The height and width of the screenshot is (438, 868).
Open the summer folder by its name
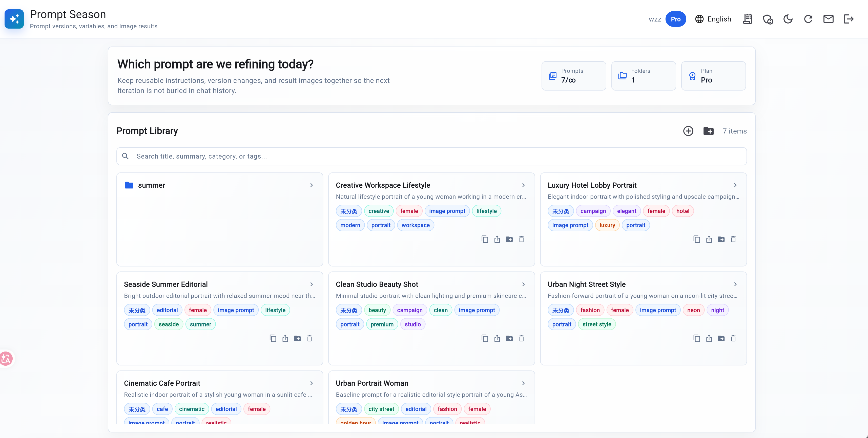(x=152, y=185)
